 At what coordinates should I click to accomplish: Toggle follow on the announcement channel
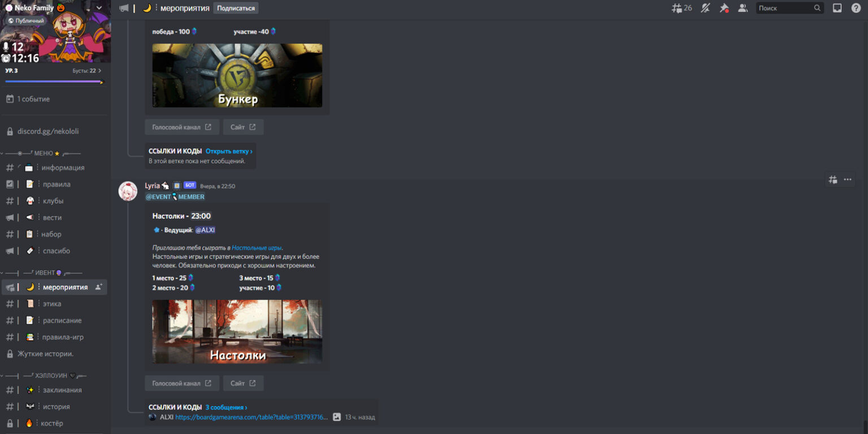point(236,8)
